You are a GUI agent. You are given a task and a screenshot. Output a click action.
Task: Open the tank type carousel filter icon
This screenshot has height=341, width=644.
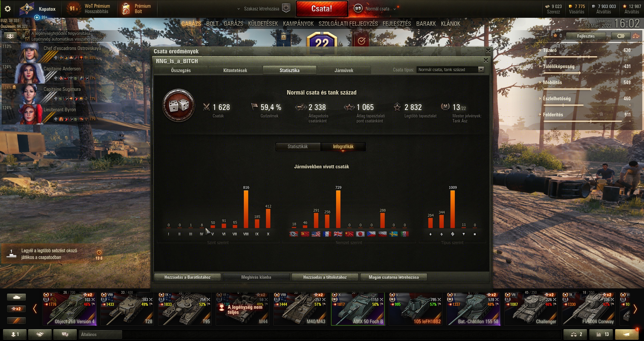coord(16,297)
